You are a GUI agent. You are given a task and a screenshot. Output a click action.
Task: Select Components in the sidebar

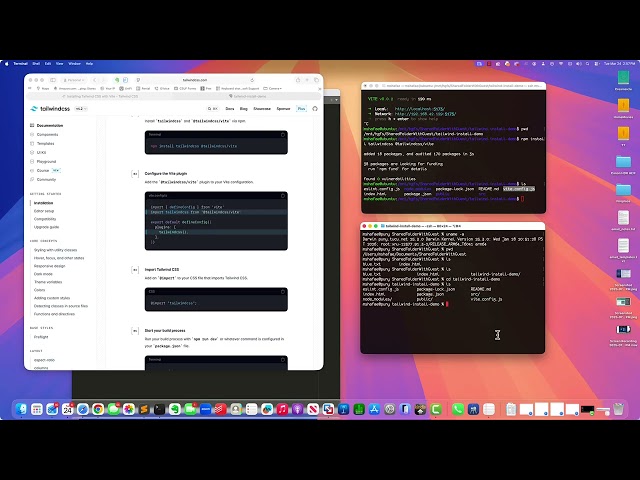44,134
